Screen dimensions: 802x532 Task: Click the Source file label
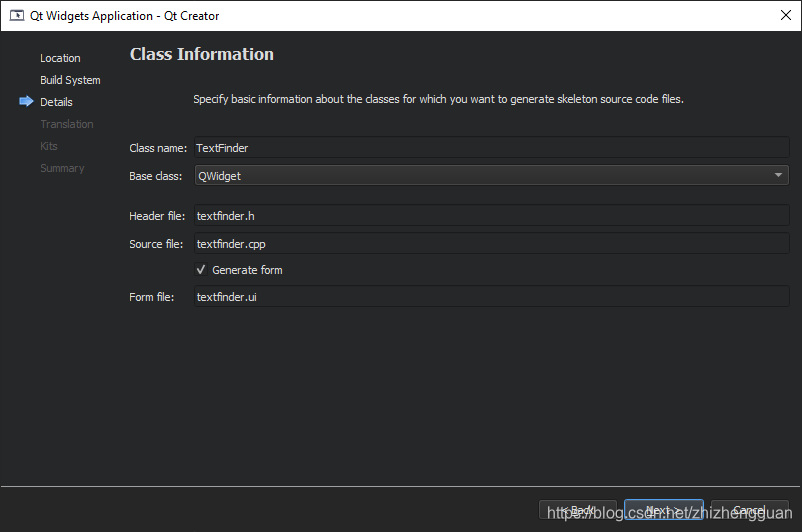point(156,244)
